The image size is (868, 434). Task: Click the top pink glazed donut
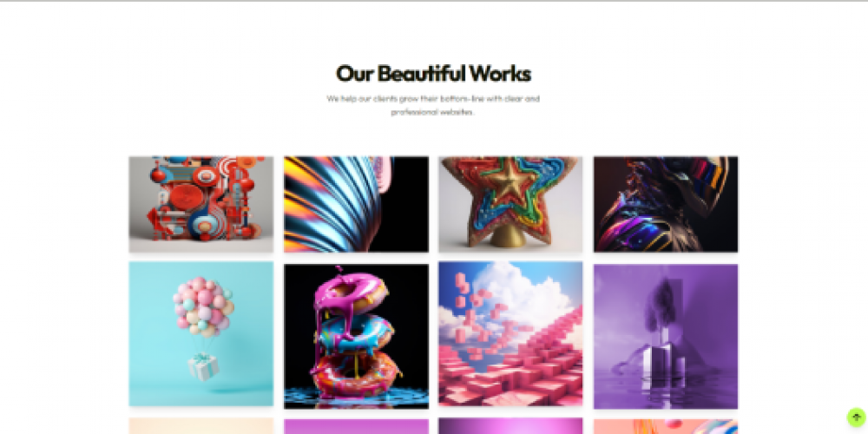351,292
